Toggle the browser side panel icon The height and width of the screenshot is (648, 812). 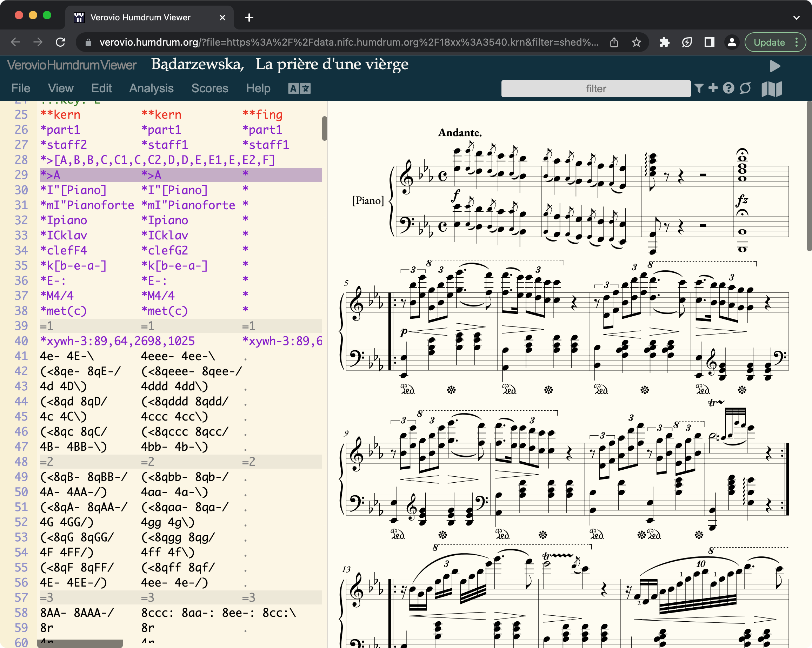click(709, 42)
